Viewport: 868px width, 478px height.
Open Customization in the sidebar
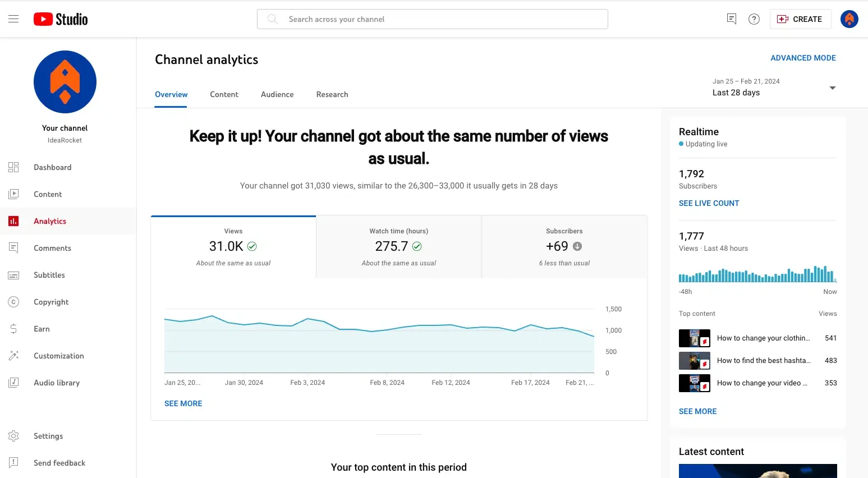coord(58,356)
